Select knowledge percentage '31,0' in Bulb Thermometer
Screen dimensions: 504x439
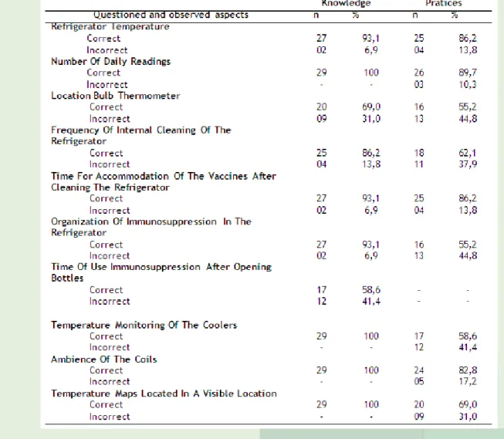[x=371, y=120]
